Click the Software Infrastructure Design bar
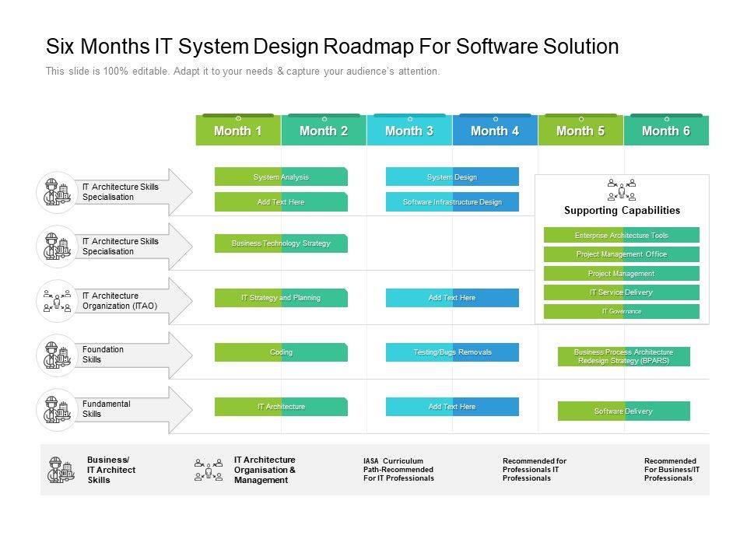Viewport: 747px width, 560px height. pos(452,202)
